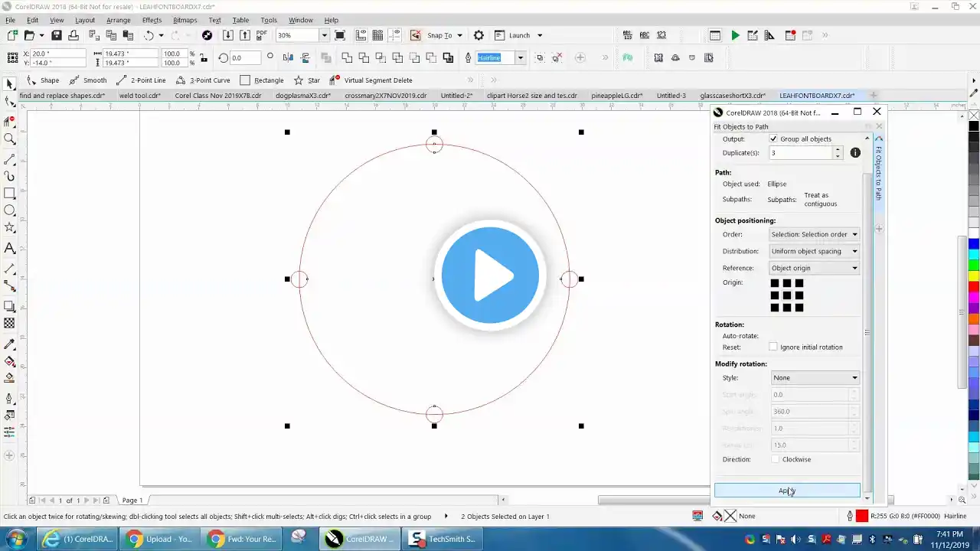Click the Save icon in the standard toolbar
This screenshot has width=980, height=551.
point(56,35)
